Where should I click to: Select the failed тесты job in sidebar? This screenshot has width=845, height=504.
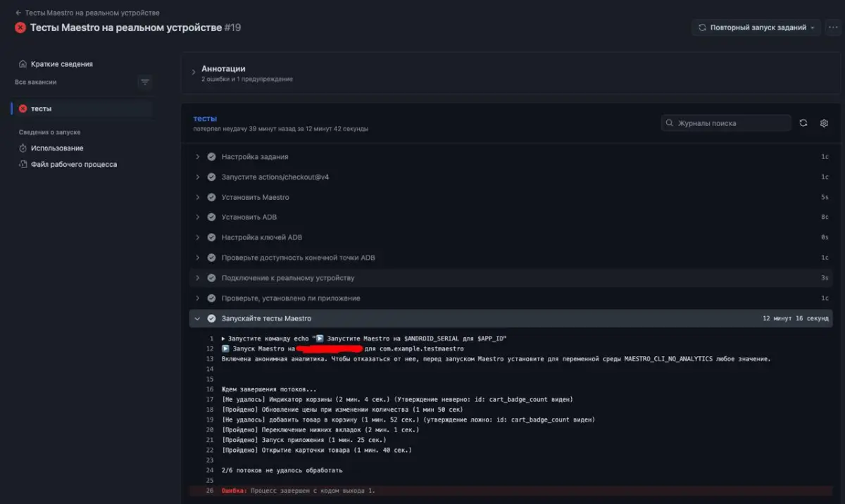pyautogui.click(x=41, y=108)
